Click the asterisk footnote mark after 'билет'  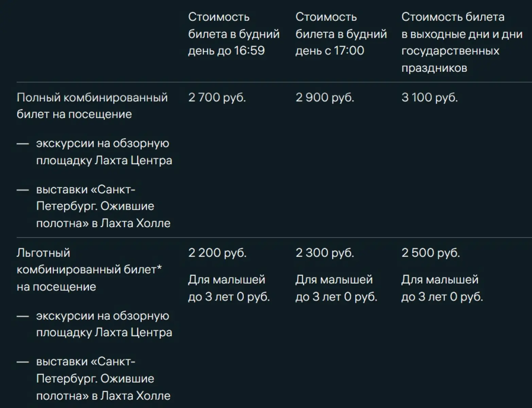point(159,268)
